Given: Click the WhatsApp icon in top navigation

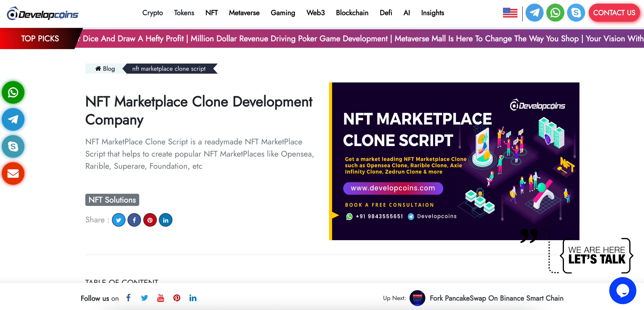Looking at the screenshot, I should (x=555, y=13).
